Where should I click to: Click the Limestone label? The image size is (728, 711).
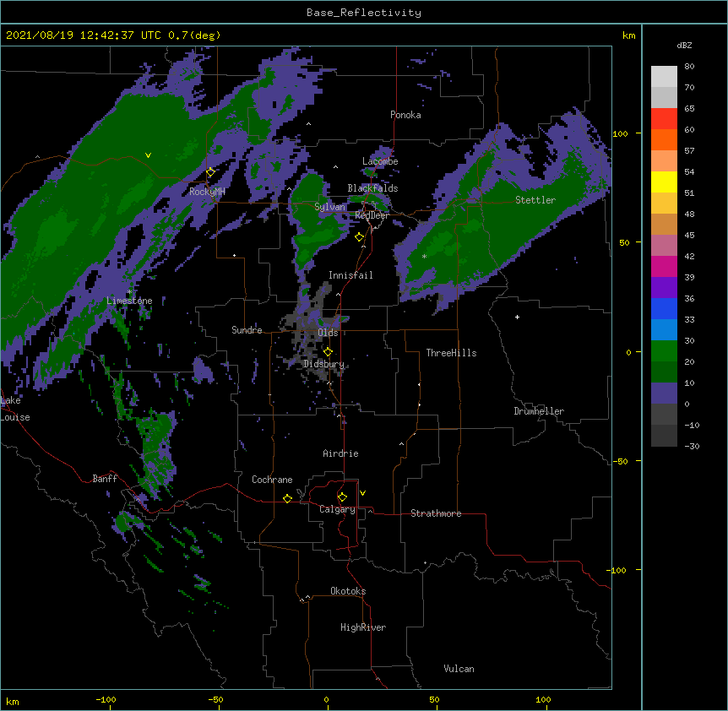tap(129, 301)
